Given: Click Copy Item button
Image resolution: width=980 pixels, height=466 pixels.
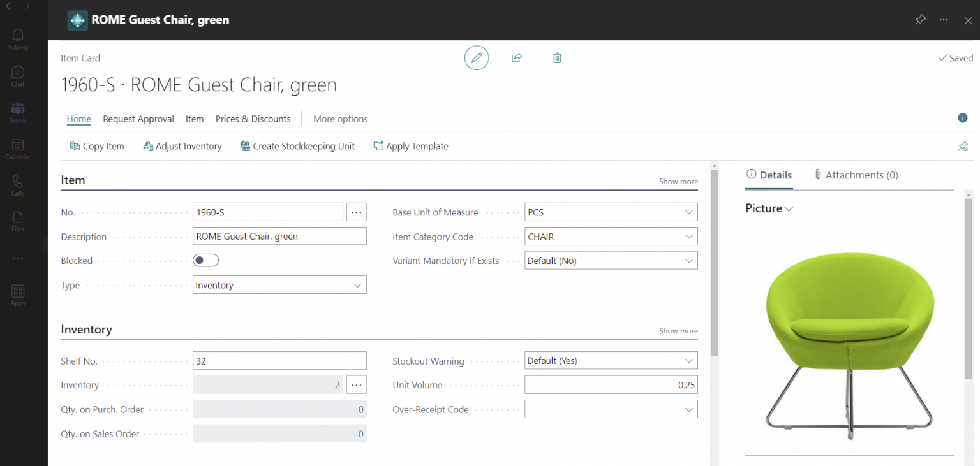Looking at the screenshot, I should coord(97,146).
